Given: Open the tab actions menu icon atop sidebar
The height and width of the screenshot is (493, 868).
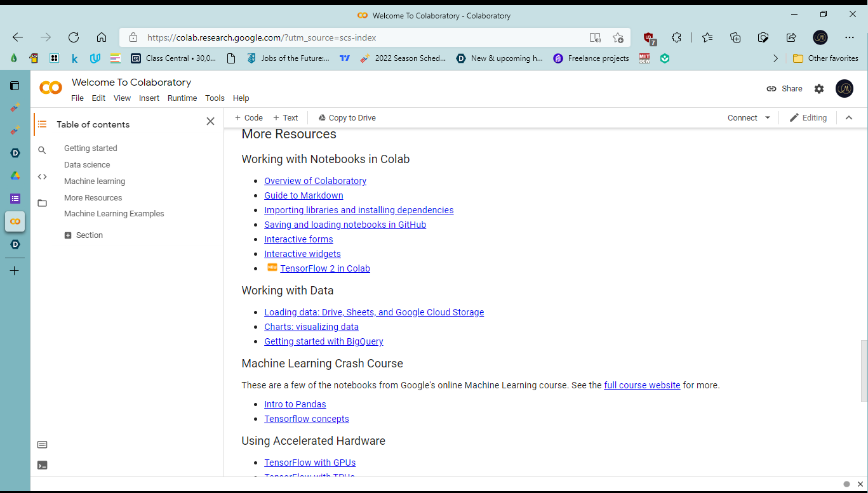Looking at the screenshot, I should (15, 86).
